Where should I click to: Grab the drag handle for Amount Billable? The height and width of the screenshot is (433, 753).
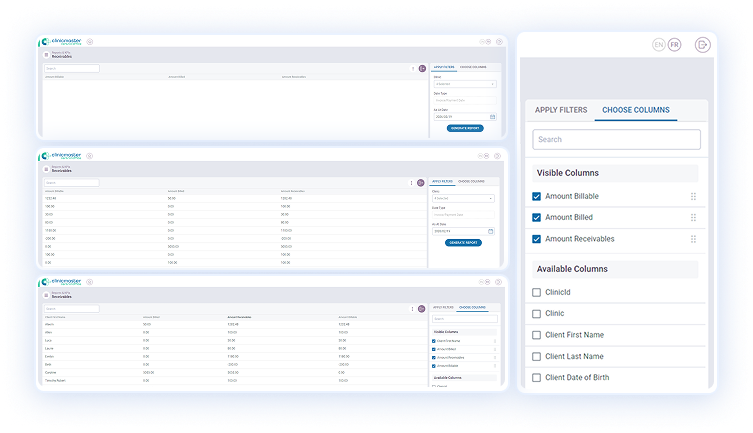[x=693, y=196]
